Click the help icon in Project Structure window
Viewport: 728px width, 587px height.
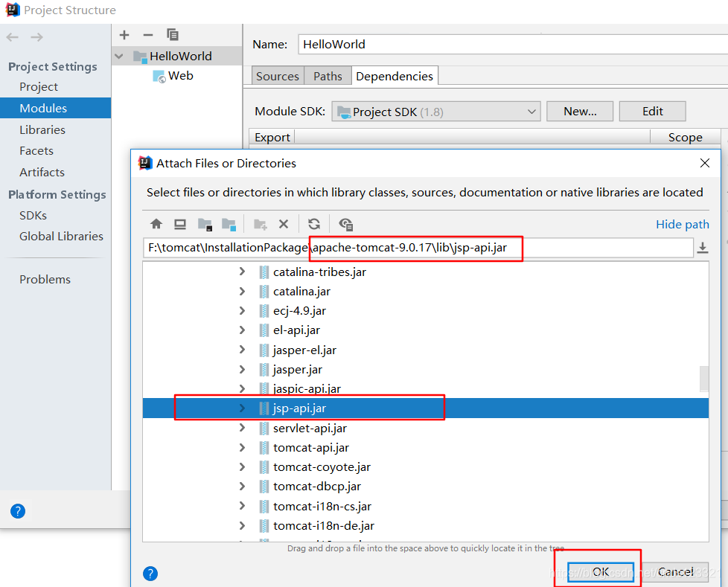(x=18, y=511)
